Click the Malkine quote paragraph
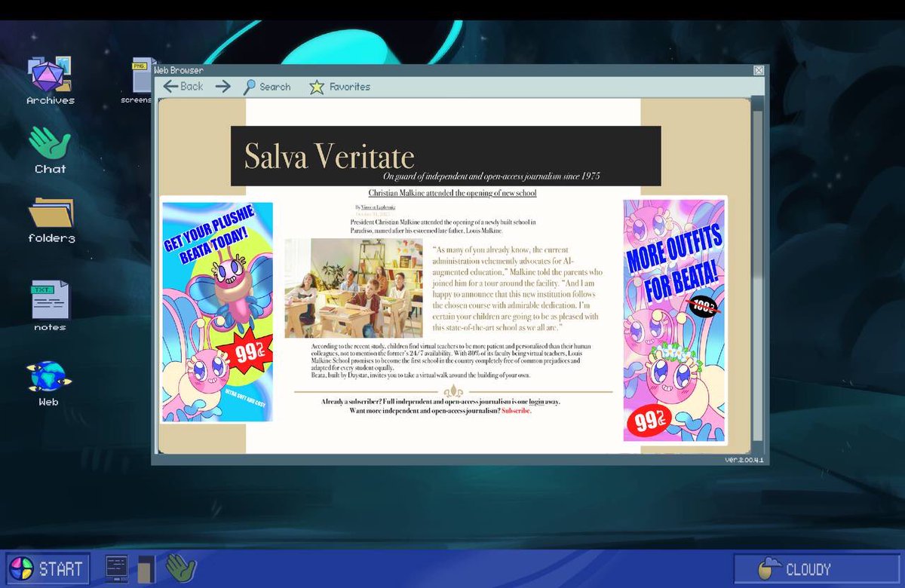This screenshot has height=588, width=905. pyautogui.click(x=518, y=289)
